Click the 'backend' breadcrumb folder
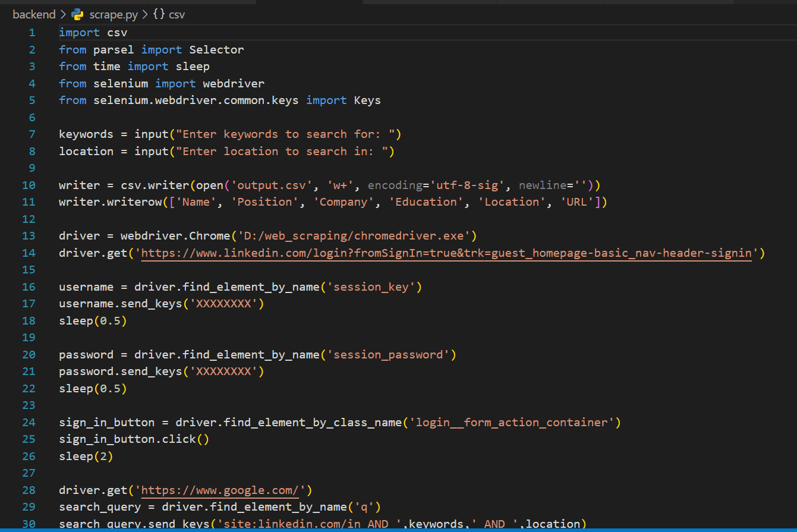The width and height of the screenshot is (797, 532). 34,14
